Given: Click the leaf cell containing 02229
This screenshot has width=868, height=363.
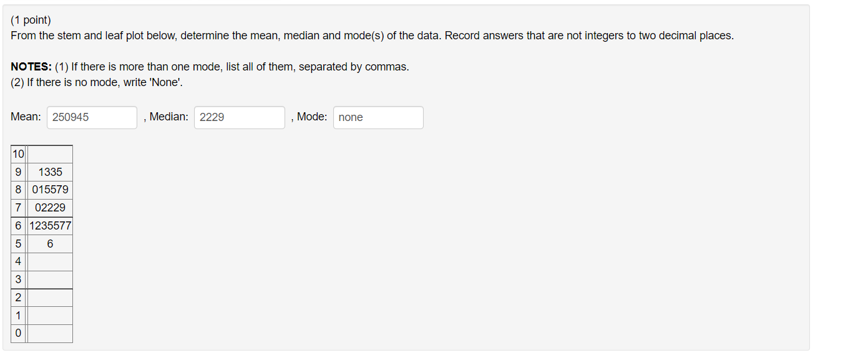Looking at the screenshot, I should pos(49,207).
